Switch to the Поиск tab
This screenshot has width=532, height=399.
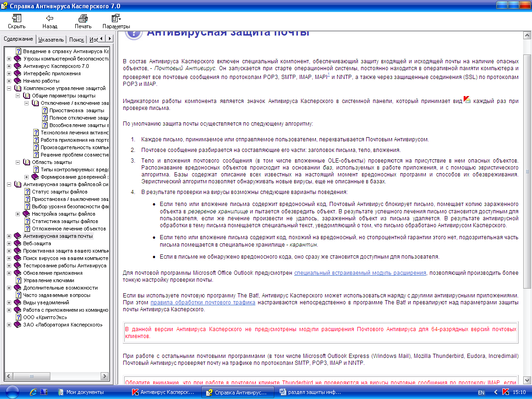[x=76, y=40]
